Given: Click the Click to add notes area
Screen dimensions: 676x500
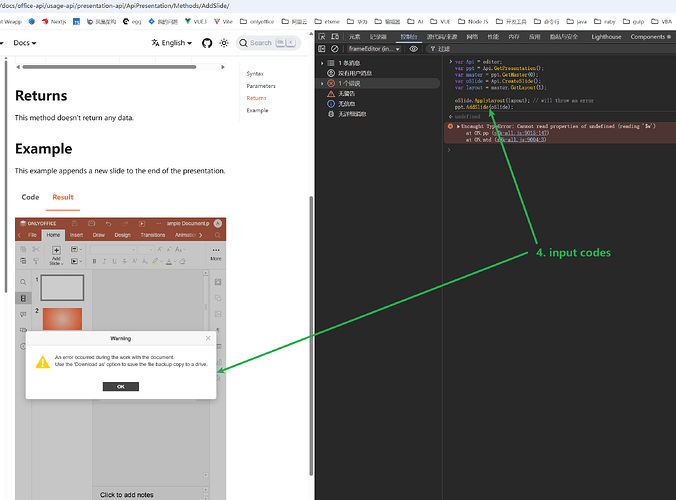Looking at the screenshot, I should [x=127, y=495].
